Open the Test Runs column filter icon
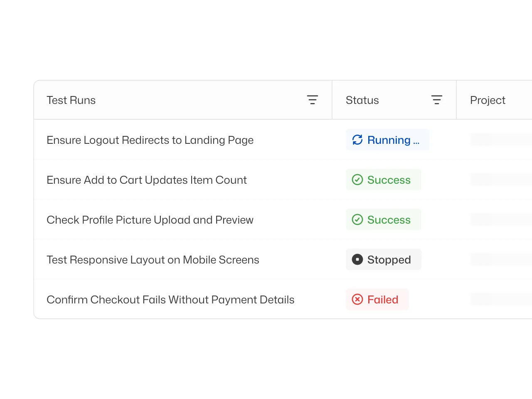Image resolution: width=532 pixels, height=399 pixels. [x=313, y=100]
